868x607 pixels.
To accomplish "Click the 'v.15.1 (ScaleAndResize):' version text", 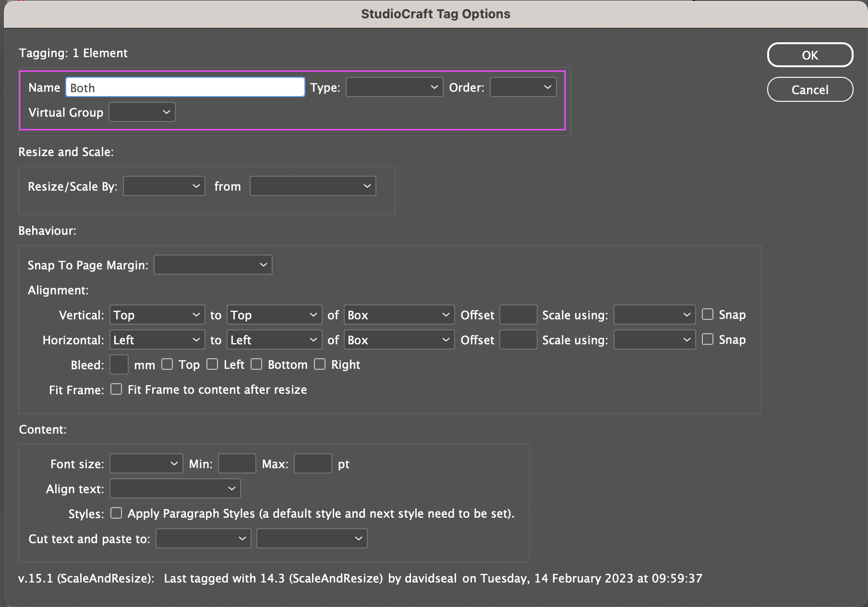I will click(86, 578).
